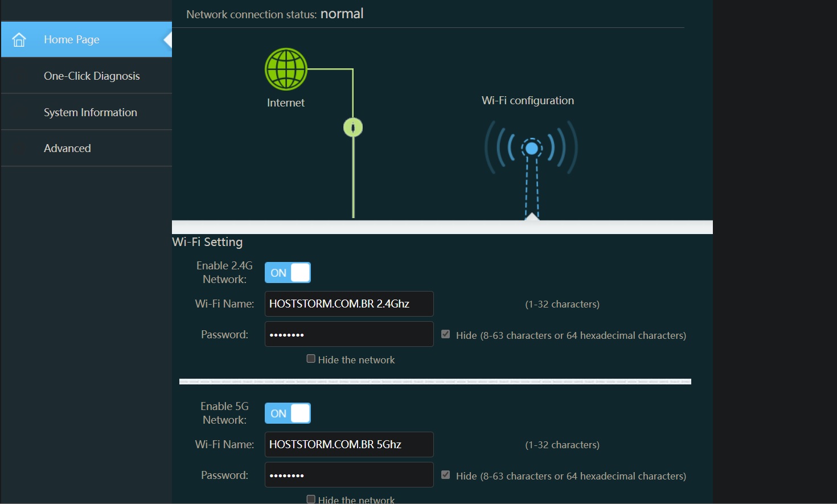Click the Home Page house icon

click(19, 40)
